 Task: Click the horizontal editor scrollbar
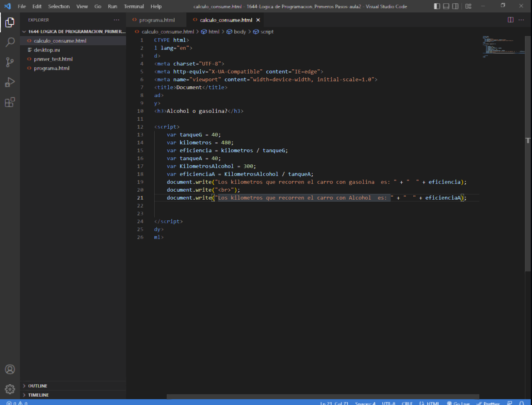click(x=323, y=397)
